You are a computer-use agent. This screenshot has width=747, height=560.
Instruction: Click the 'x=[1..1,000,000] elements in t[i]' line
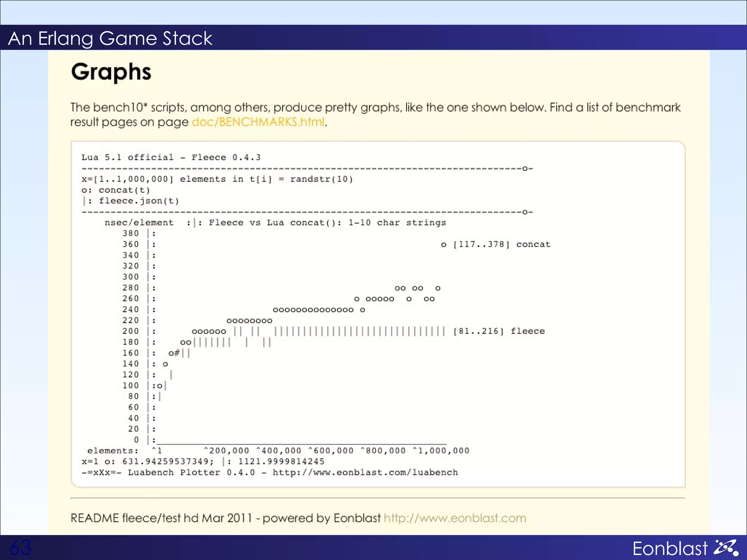(x=217, y=179)
